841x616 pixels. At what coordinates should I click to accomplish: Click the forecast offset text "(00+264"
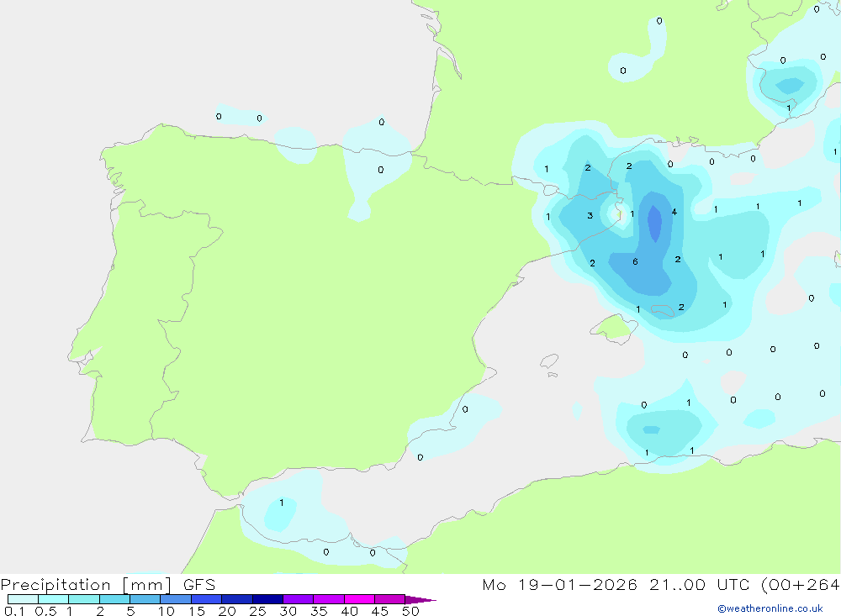pyautogui.click(x=800, y=585)
